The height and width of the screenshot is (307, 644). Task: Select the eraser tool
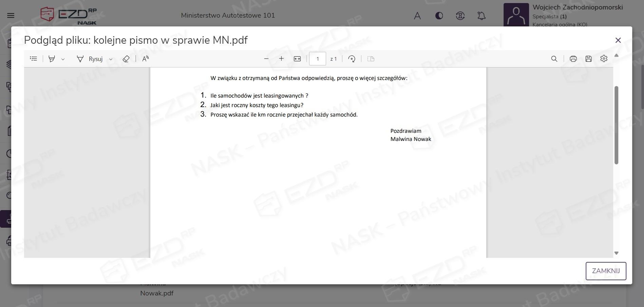(126, 59)
